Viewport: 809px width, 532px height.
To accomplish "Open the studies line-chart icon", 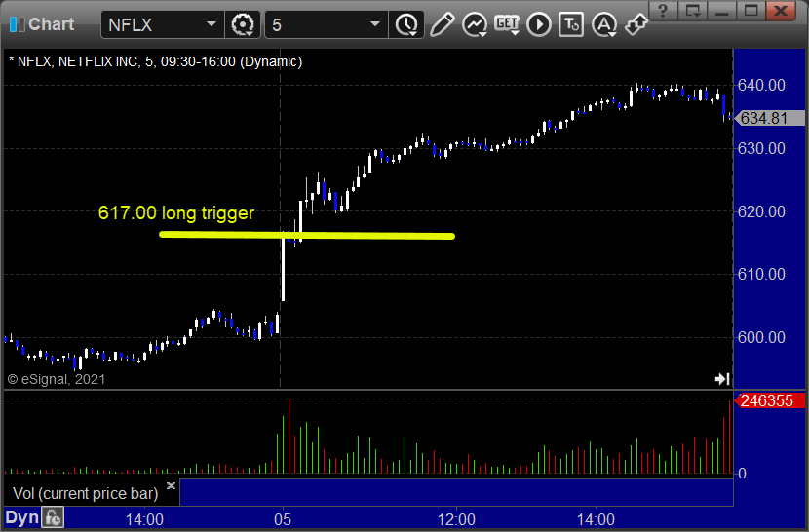I will coord(474,24).
